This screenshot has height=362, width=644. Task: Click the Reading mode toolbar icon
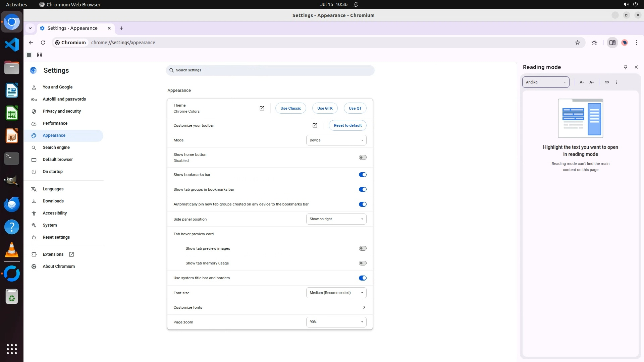tap(612, 43)
